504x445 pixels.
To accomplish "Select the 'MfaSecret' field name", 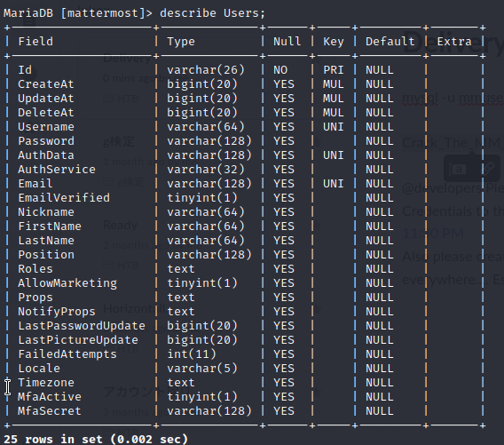I will tap(50, 410).
